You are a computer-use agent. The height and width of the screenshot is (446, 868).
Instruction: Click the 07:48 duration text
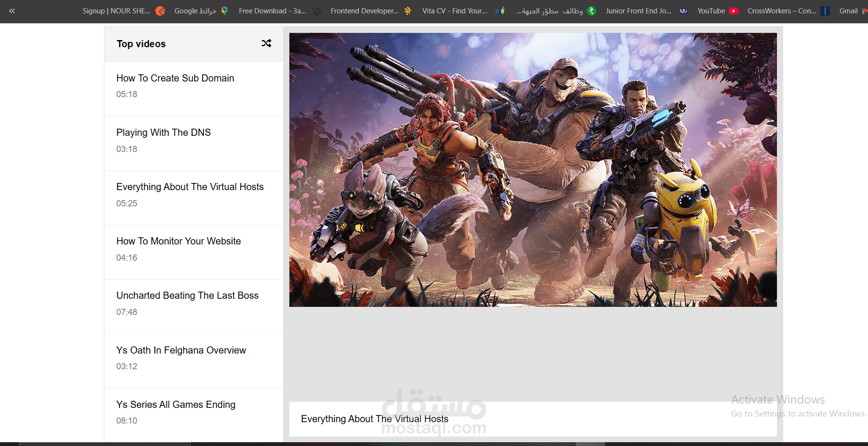(x=127, y=312)
